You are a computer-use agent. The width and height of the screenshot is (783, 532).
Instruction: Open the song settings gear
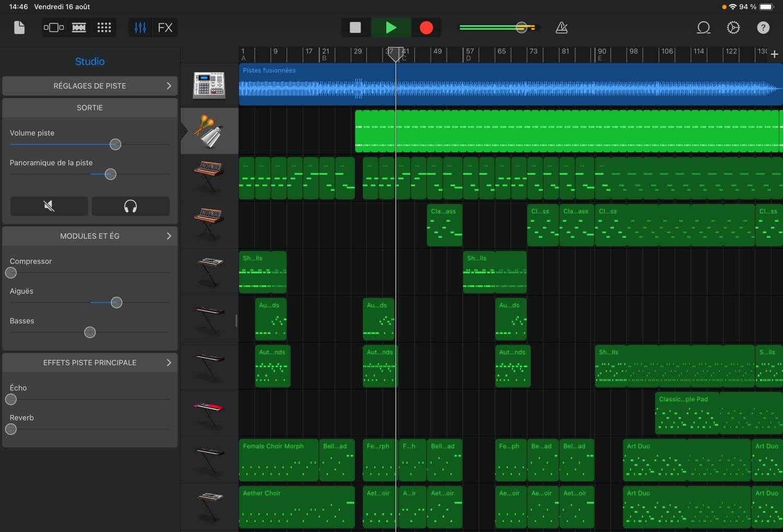point(733,28)
